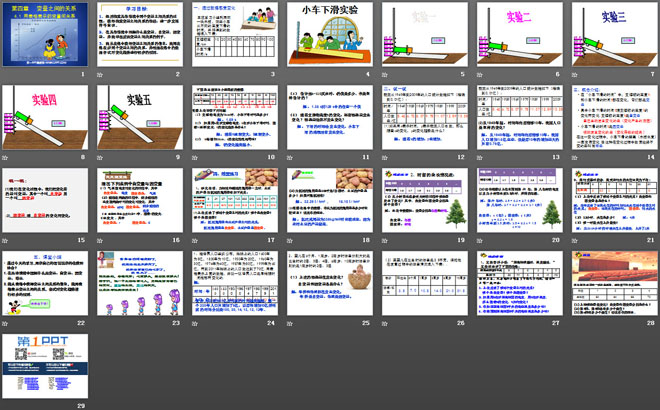Viewport: 660px width, 410px height.
Task: Click the animation star under slide 12
Action: click(x=385, y=157)
